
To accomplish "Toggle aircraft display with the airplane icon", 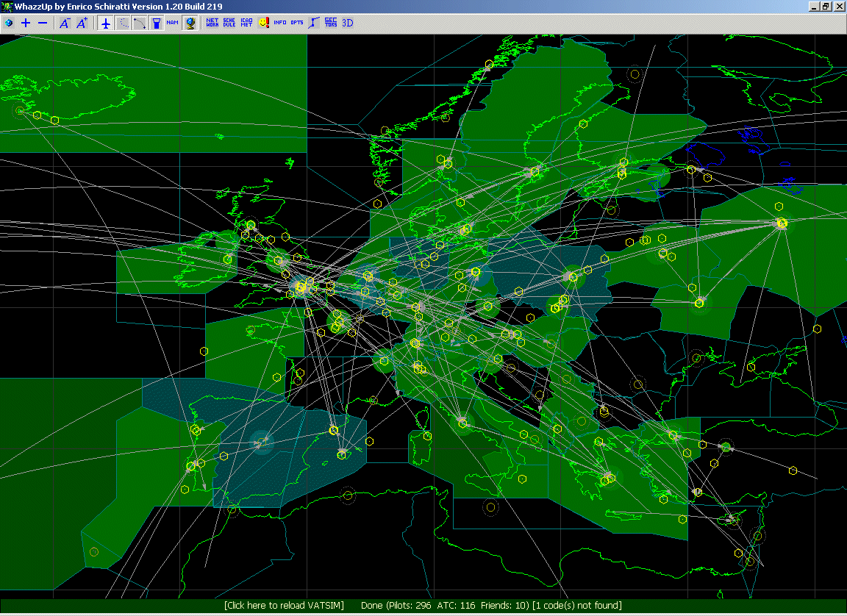I will (x=104, y=23).
